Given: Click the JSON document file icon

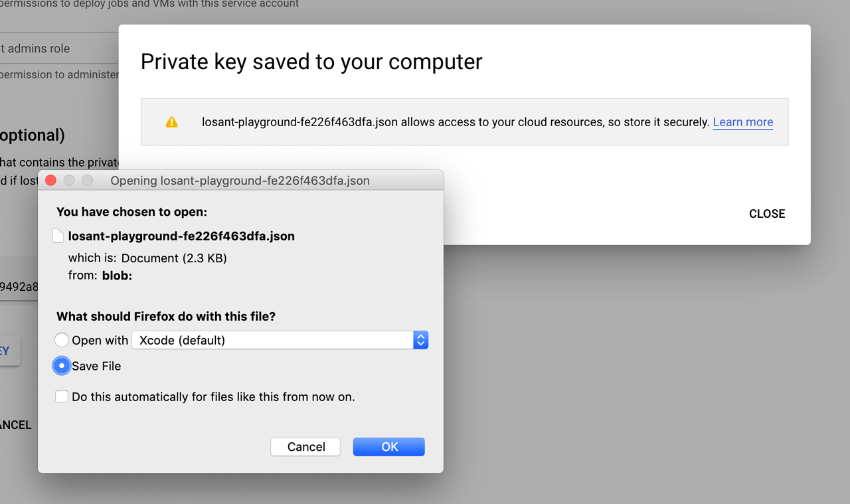Looking at the screenshot, I should click(x=58, y=236).
